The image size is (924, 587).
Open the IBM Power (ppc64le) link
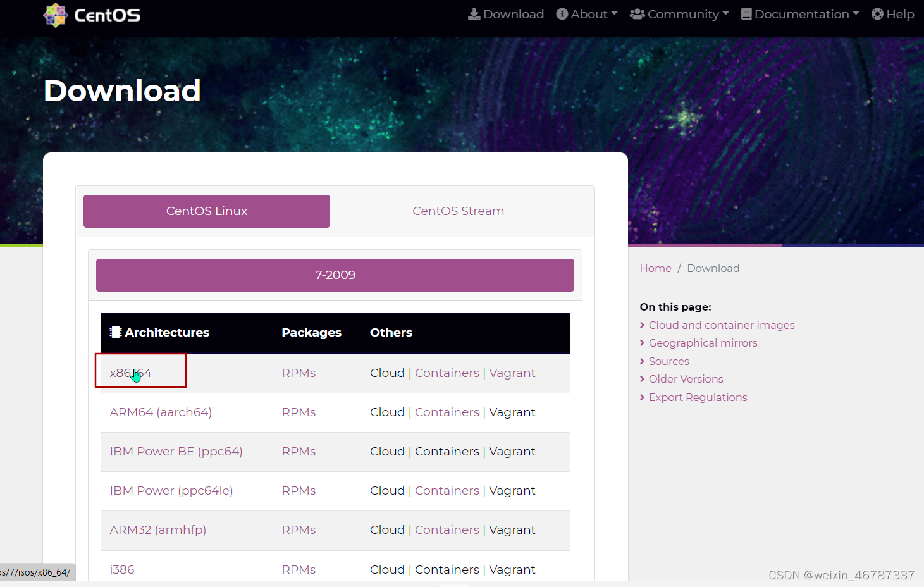pyautogui.click(x=171, y=491)
